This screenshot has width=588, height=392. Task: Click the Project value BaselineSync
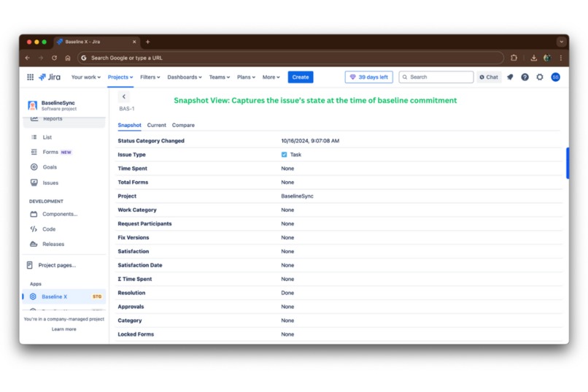coord(298,196)
